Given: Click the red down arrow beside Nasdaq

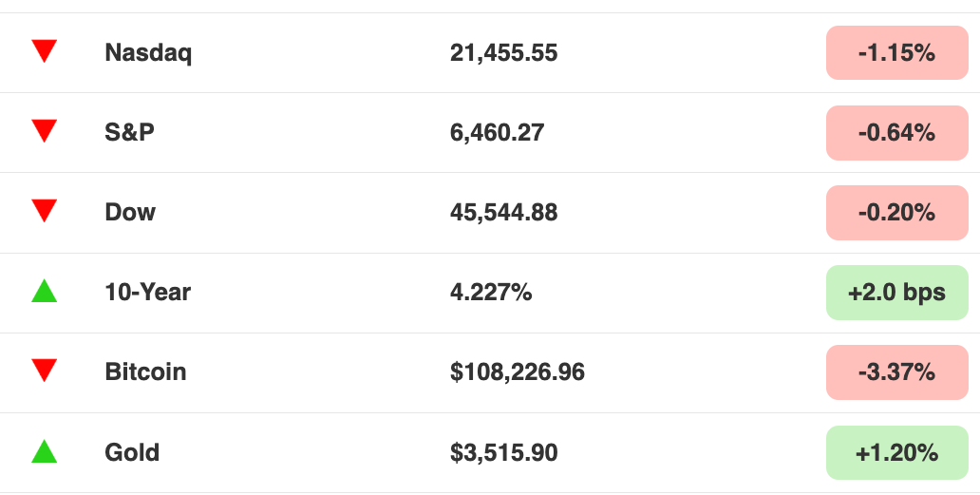Looking at the screenshot, I should 45,51.
